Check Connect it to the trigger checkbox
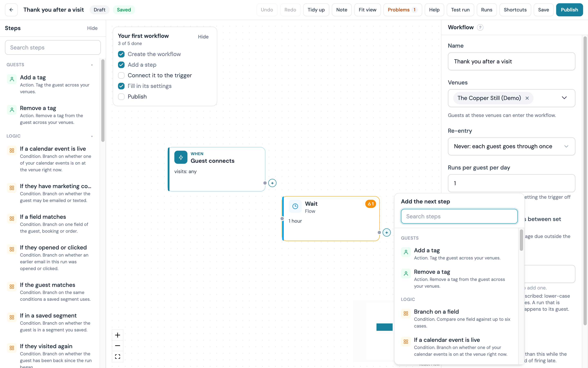 pyautogui.click(x=121, y=75)
